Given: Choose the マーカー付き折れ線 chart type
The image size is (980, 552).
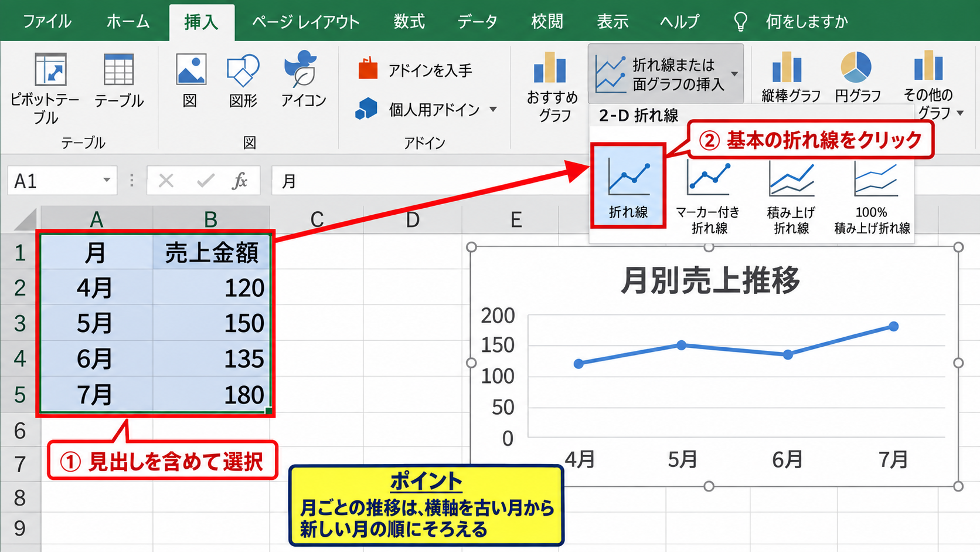Looking at the screenshot, I should coord(708,197).
